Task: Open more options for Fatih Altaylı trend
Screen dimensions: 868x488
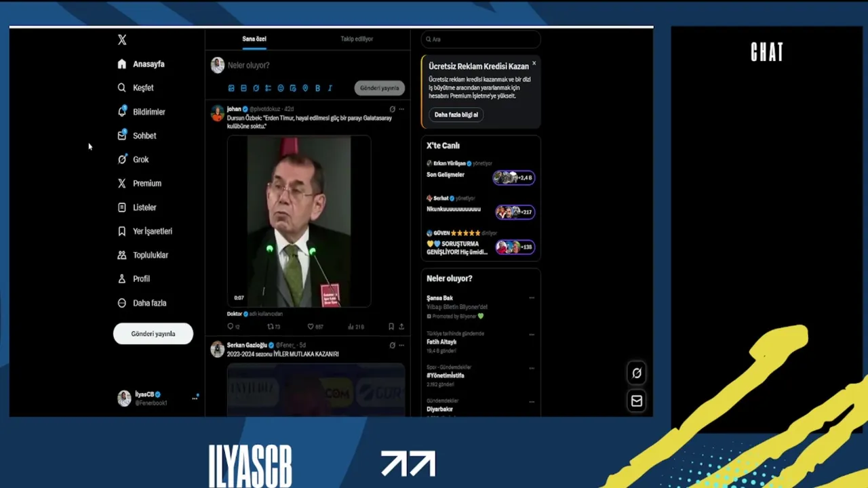Action: click(532, 334)
